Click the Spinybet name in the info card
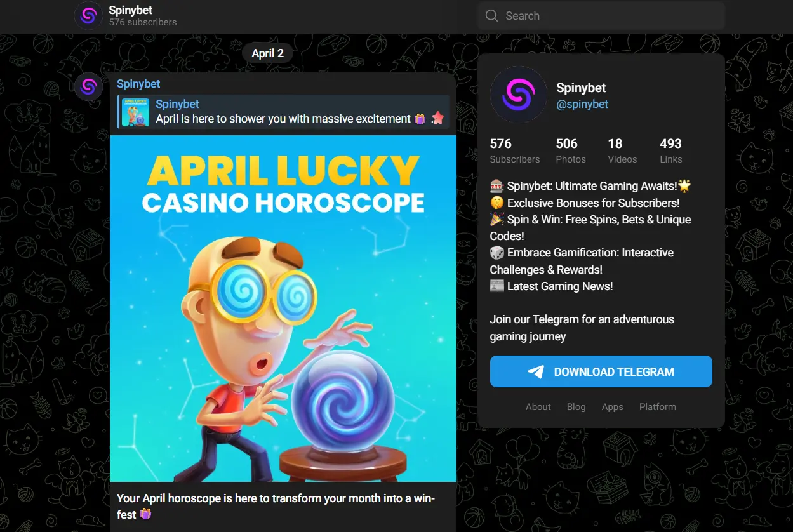Image resolution: width=793 pixels, height=532 pixels. 581,88
